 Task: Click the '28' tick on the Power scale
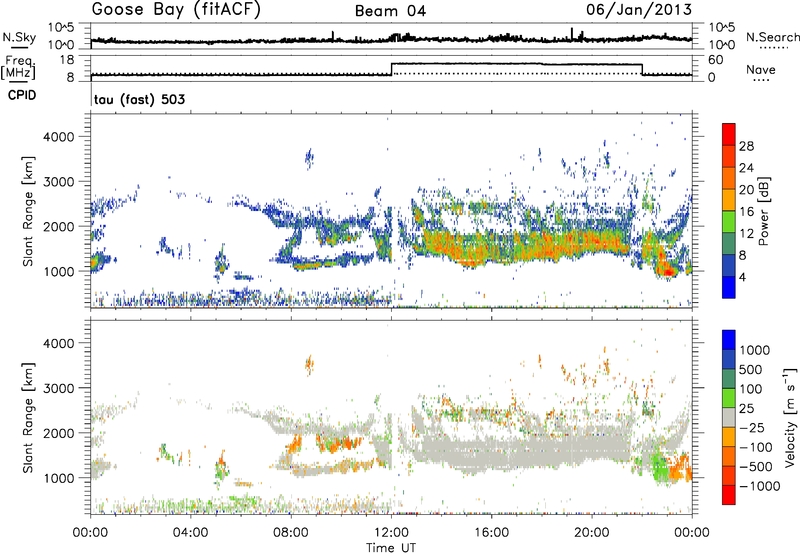pyautogui.click(x=746, y=146)
